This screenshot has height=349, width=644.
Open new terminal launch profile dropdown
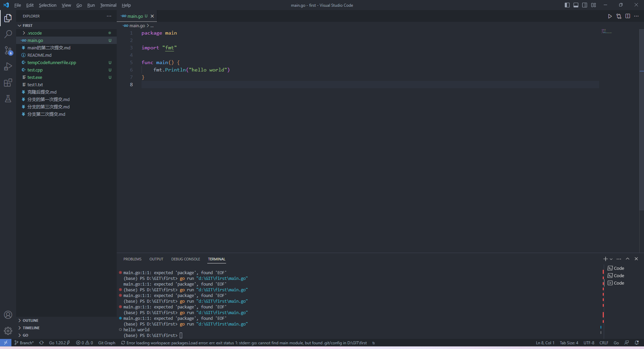[611, 259]
